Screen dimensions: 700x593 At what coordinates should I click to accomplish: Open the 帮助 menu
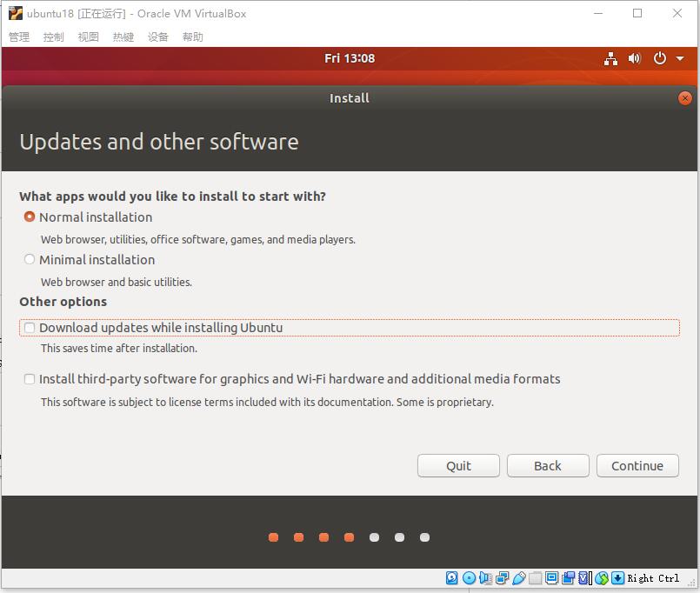[x=193, y=37]
